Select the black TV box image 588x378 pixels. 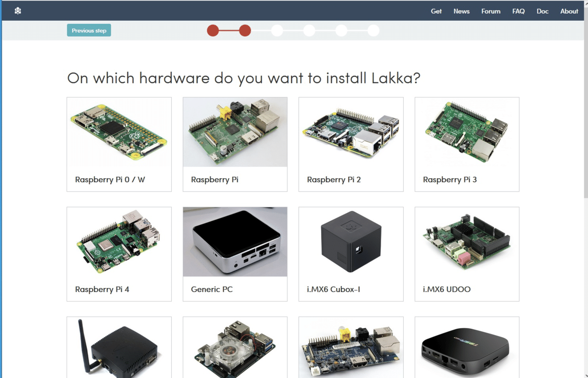(467, 348)
